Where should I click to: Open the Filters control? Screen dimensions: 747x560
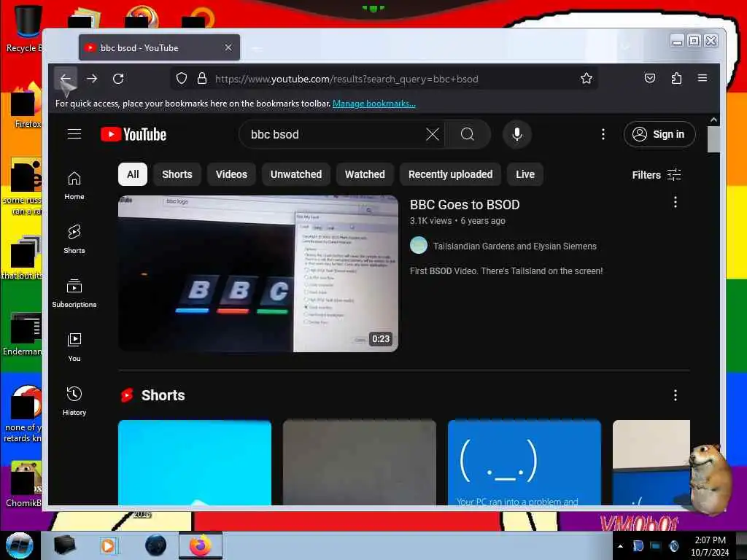pos(656,175)
